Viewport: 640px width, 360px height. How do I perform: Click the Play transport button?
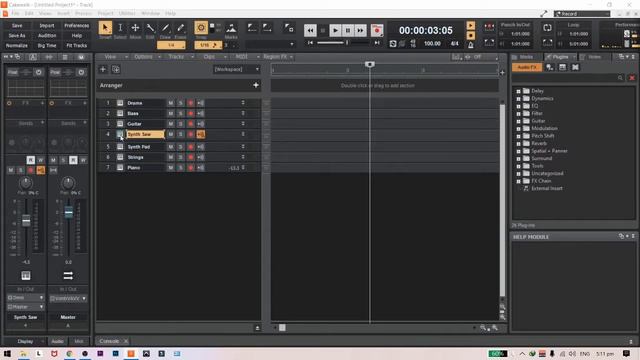tap(335, 30)
